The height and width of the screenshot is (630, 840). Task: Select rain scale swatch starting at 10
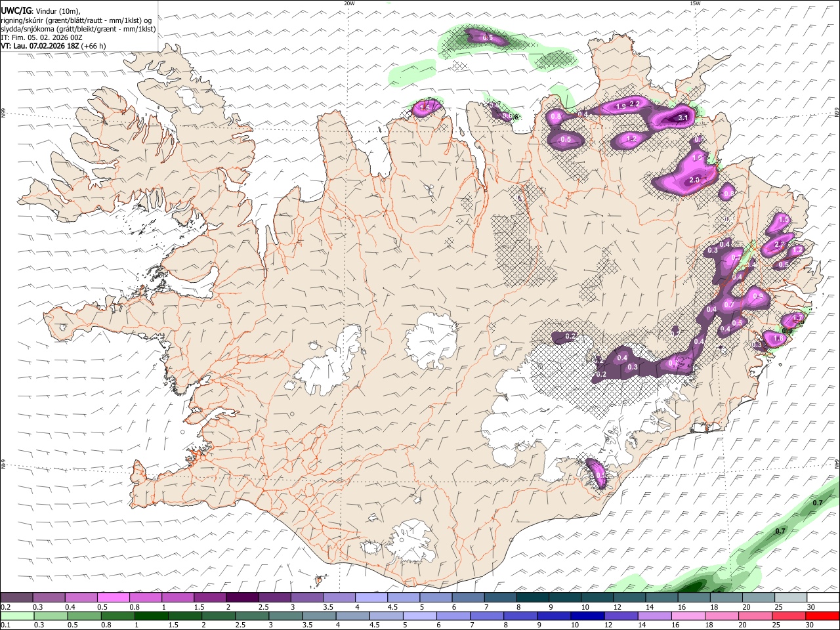(x=587, y=616)
